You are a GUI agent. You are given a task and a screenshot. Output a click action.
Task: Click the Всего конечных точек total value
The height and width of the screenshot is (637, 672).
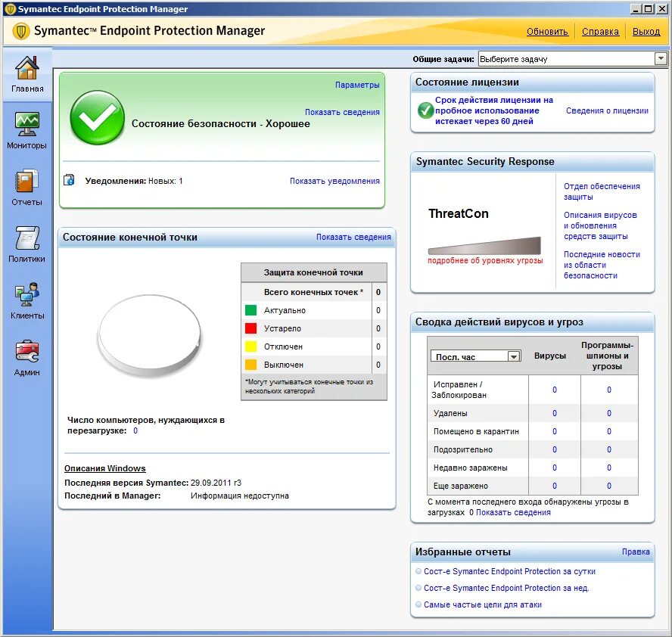tap(378, 292)
